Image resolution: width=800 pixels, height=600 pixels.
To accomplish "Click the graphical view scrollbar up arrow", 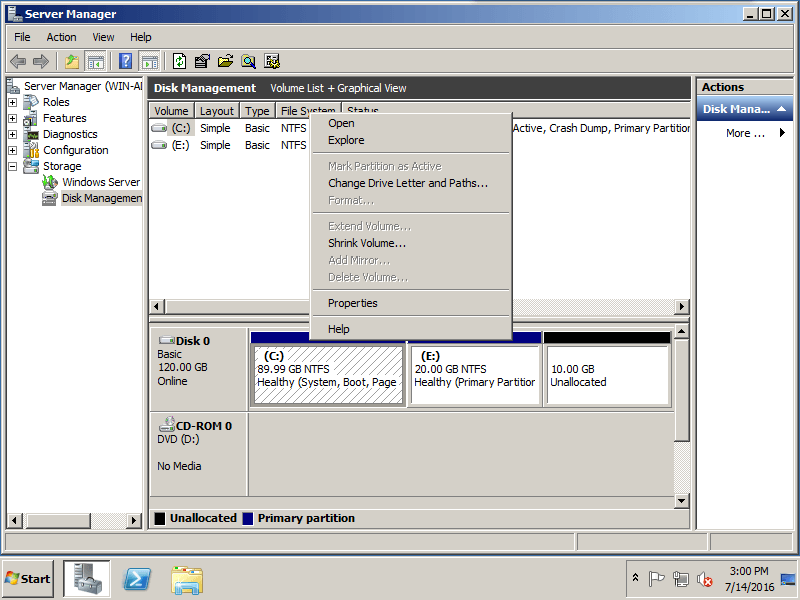I will click(x=682, y=332).
